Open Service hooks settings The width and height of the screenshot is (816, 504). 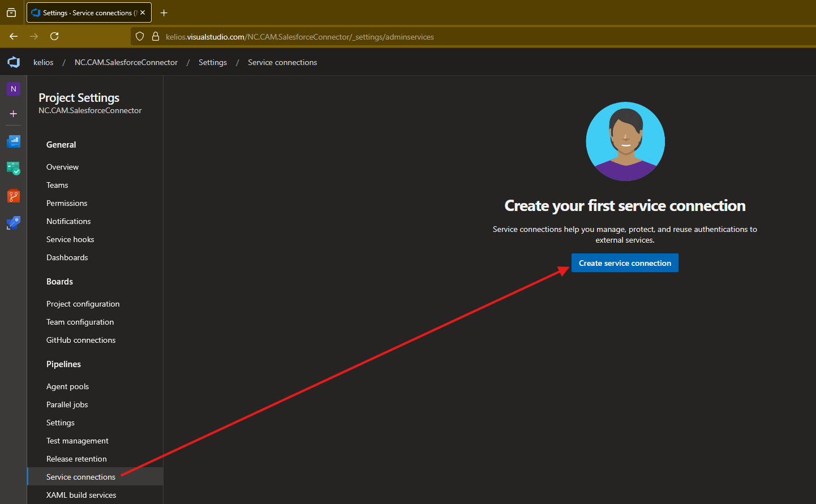point(70,239)
